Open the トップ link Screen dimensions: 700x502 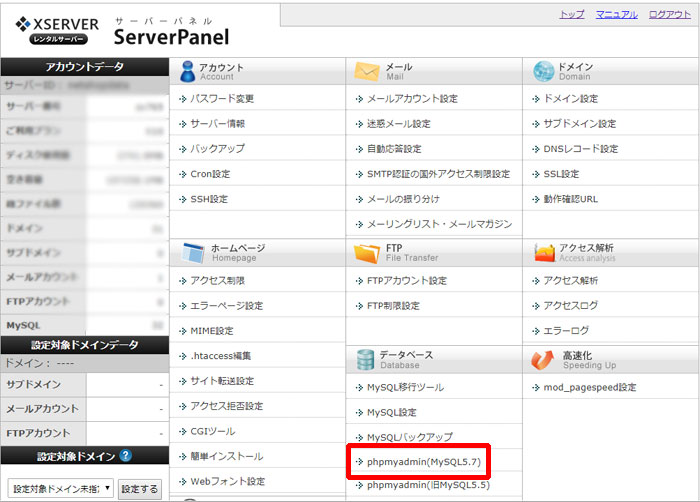tap(572, 14)
